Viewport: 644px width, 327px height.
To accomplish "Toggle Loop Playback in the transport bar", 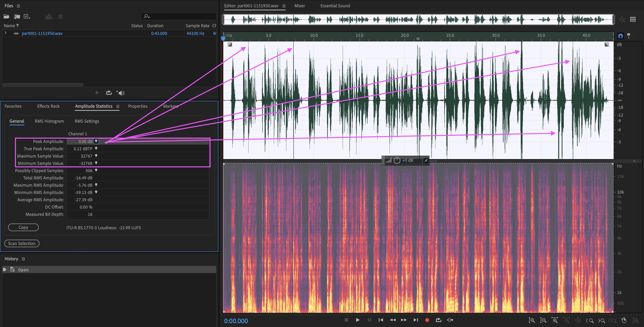I will 438,320.
